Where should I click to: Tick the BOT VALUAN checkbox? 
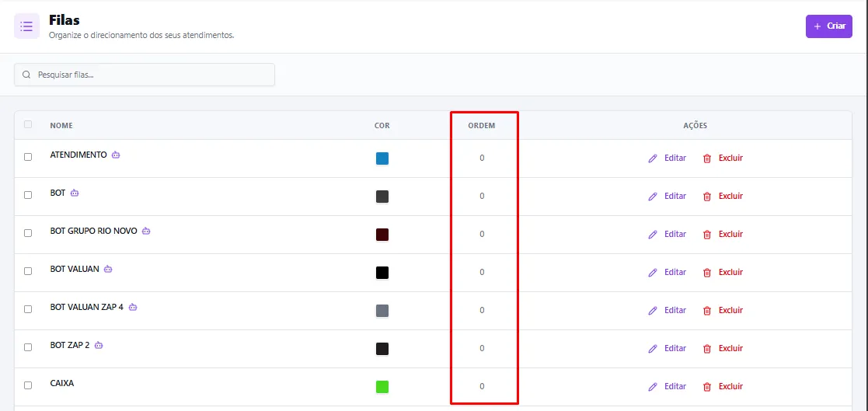(28, 271)
